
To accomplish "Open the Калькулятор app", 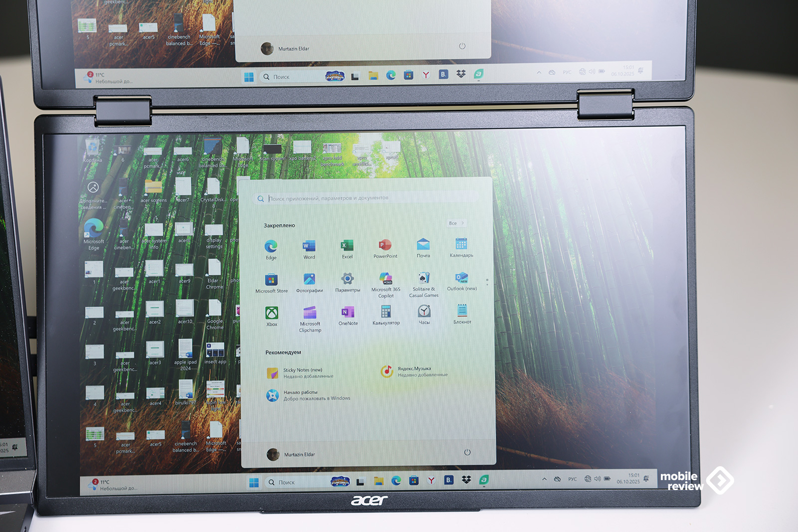I will (x=386, y=315).
